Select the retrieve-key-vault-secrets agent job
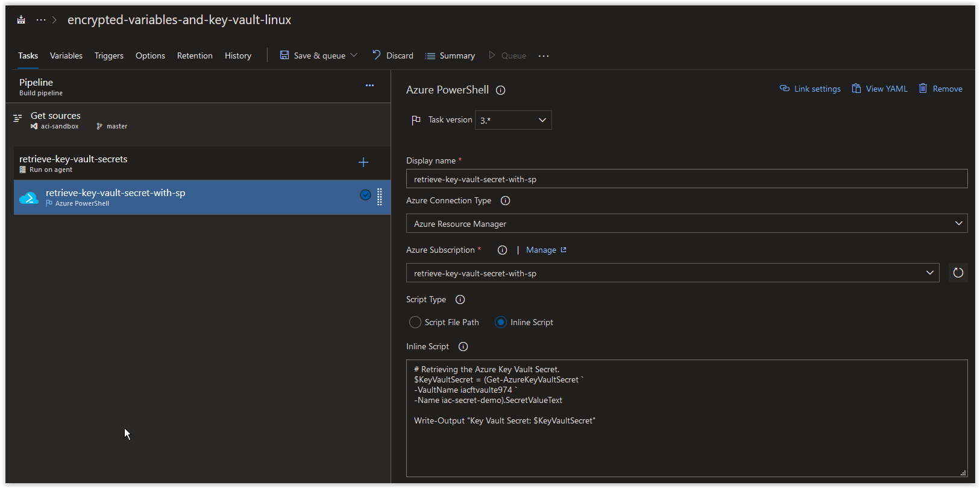 (x=202, y=163)
